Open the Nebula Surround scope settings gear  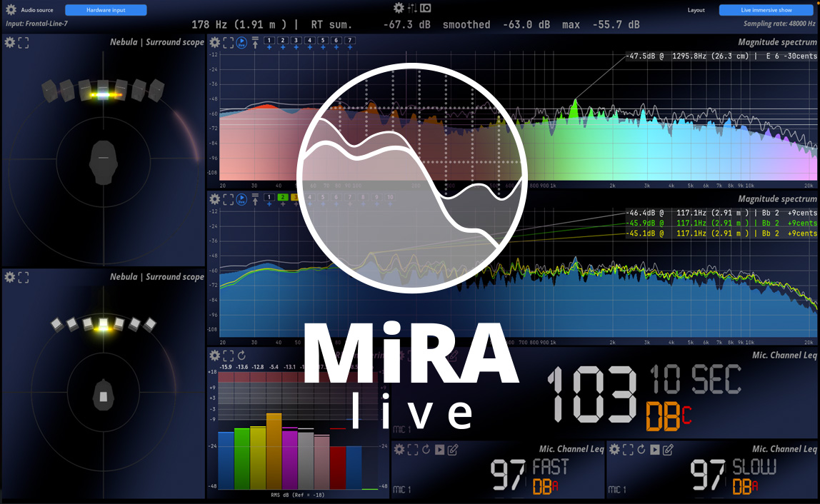point(9,42)
